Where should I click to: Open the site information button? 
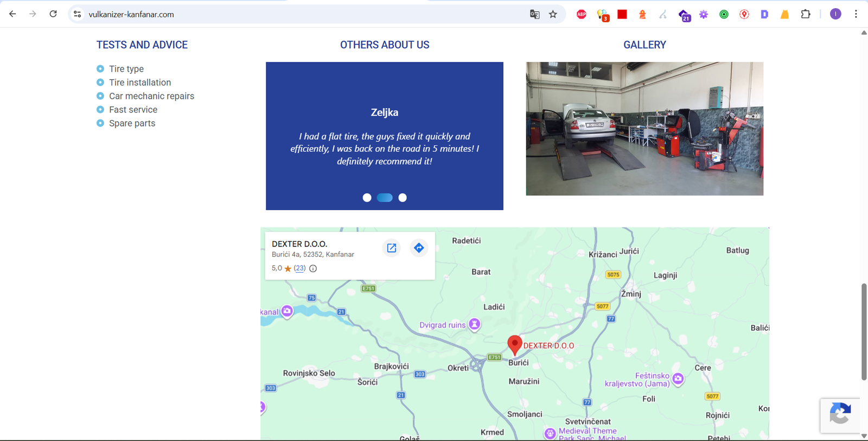pyautogui.click(x=78, y=15)
